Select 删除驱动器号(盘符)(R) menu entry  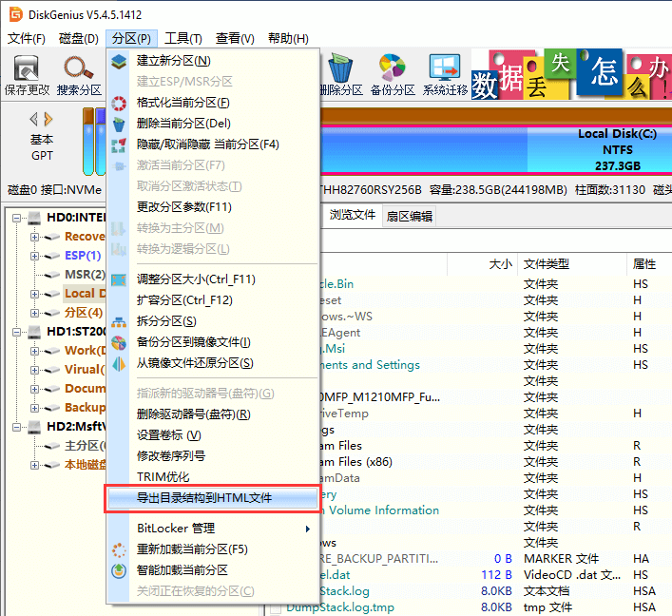[213, 414]
